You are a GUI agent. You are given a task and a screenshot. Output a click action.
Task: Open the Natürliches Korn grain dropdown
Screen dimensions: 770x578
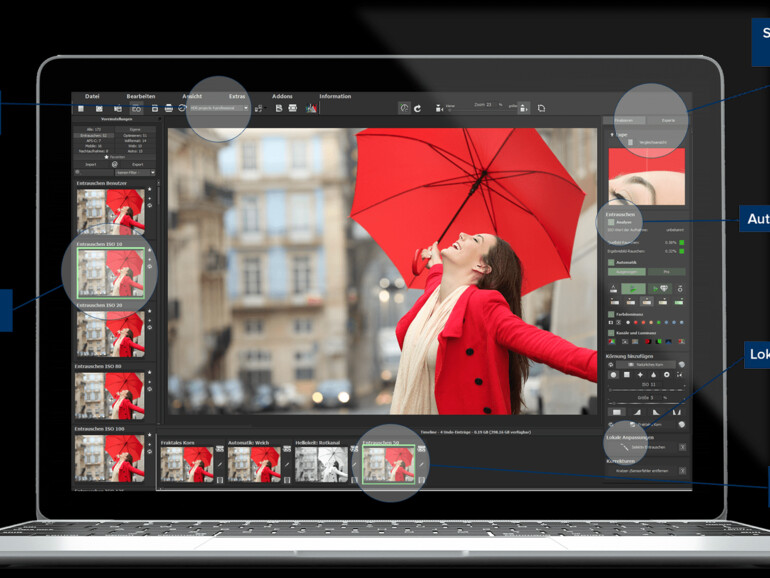646,365
